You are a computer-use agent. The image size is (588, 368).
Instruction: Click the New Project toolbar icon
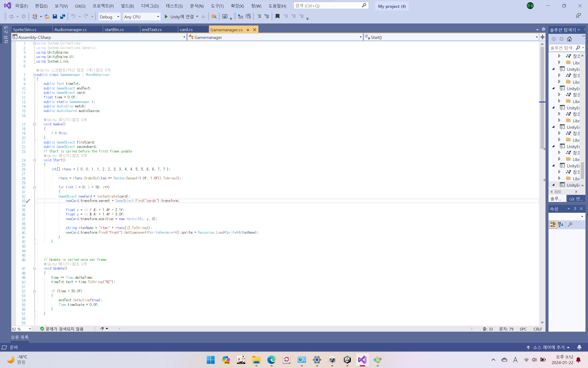[x=35, y=17]
